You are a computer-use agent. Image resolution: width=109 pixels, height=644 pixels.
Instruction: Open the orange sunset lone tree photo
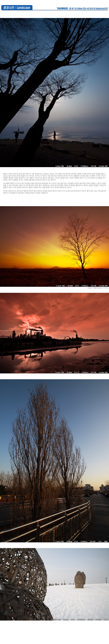click(x=54, y=246)
